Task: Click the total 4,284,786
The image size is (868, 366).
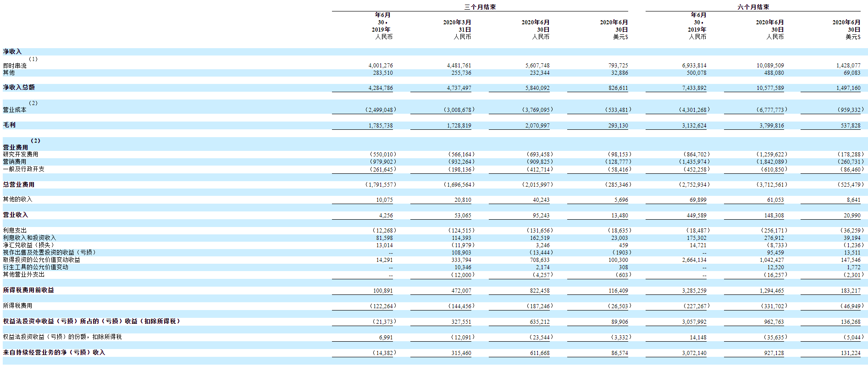Action: pos(381,88)
